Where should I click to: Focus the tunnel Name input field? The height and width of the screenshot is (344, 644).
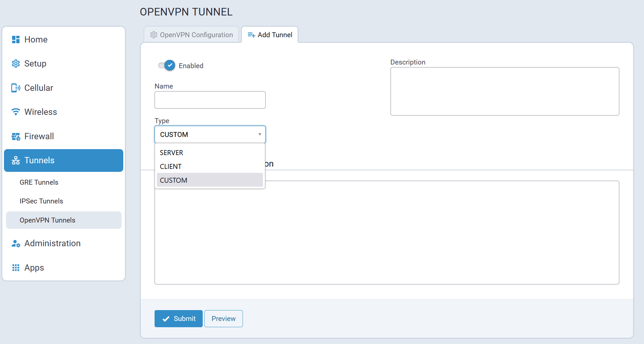tap(210, 100)
